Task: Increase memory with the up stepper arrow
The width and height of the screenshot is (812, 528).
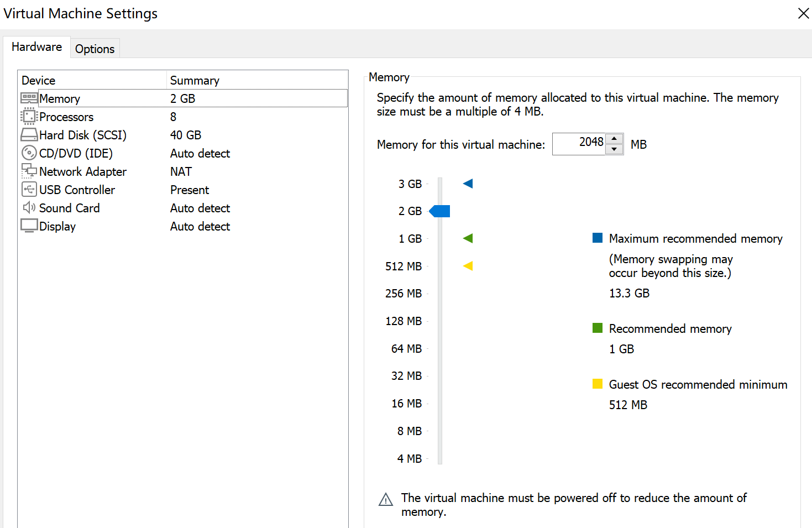Action: click(614, 139)
